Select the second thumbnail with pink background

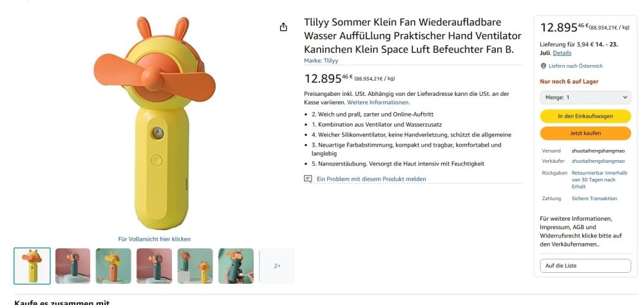[x=73, y=266]
